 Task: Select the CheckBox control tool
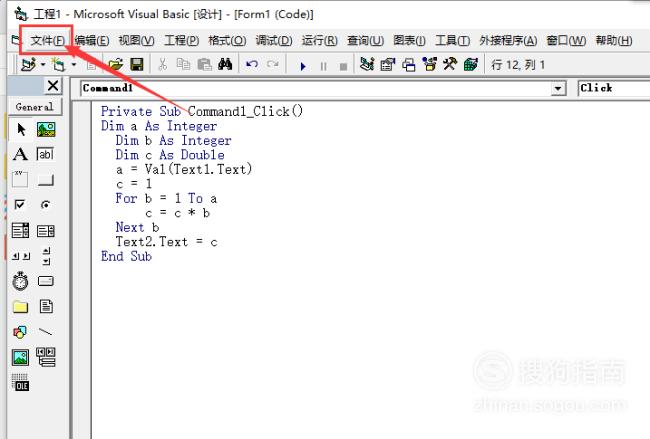(x=19, y=204)
